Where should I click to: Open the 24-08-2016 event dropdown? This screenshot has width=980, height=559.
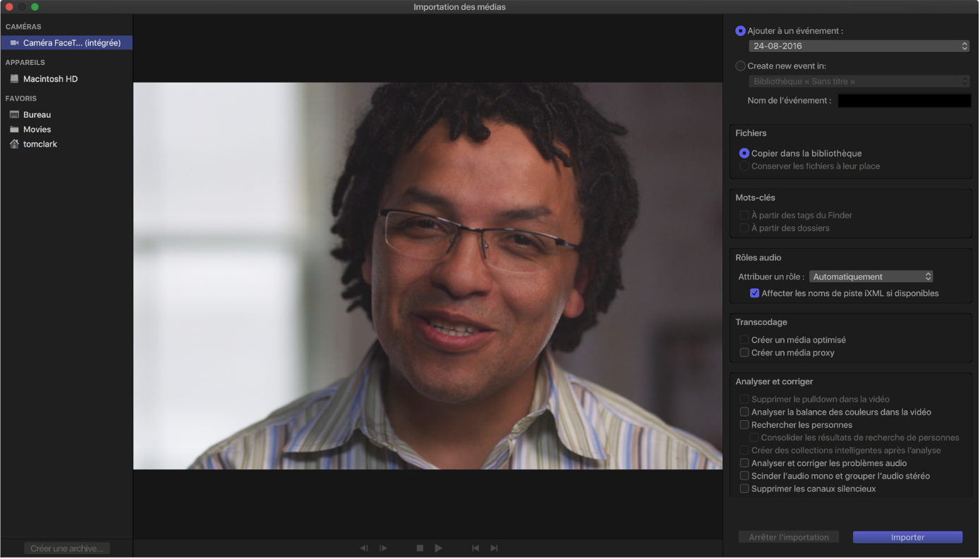point(859,46)
